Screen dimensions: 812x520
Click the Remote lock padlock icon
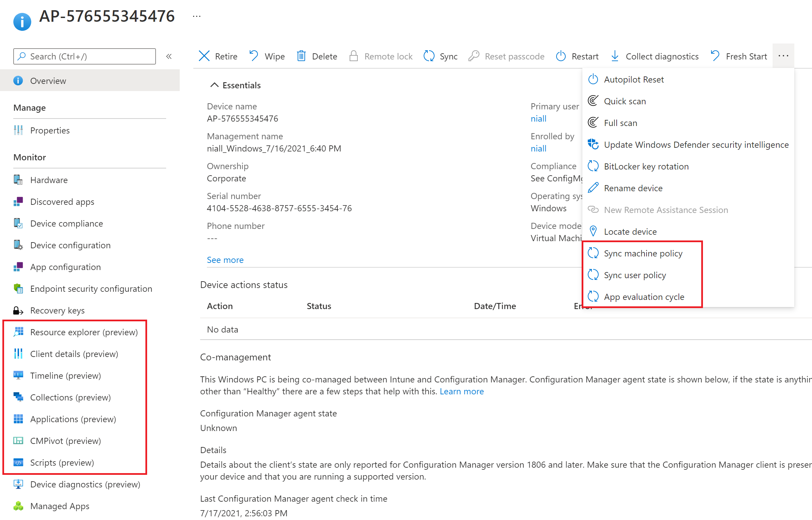coord(354,56)
